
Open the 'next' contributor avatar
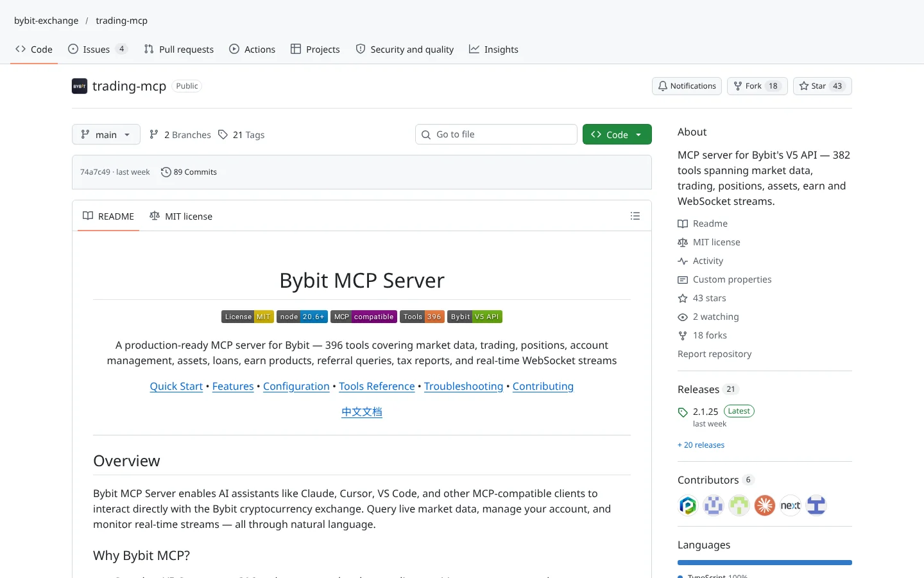pos(791,505)
